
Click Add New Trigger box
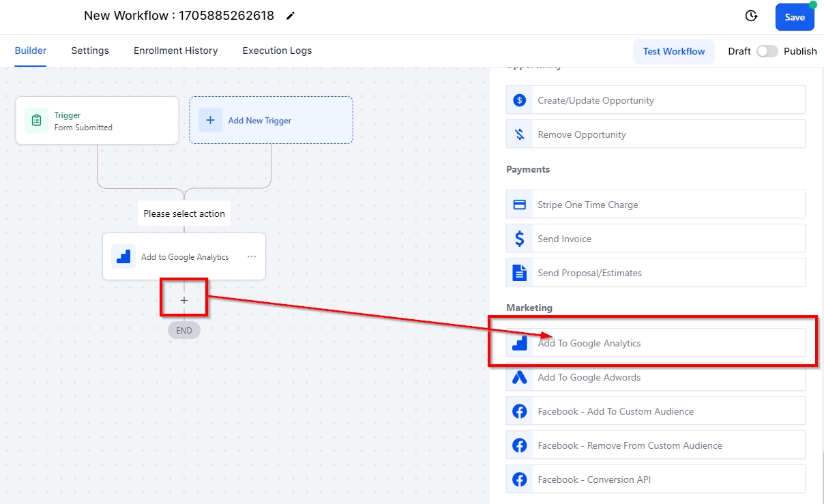click(271, 120)
